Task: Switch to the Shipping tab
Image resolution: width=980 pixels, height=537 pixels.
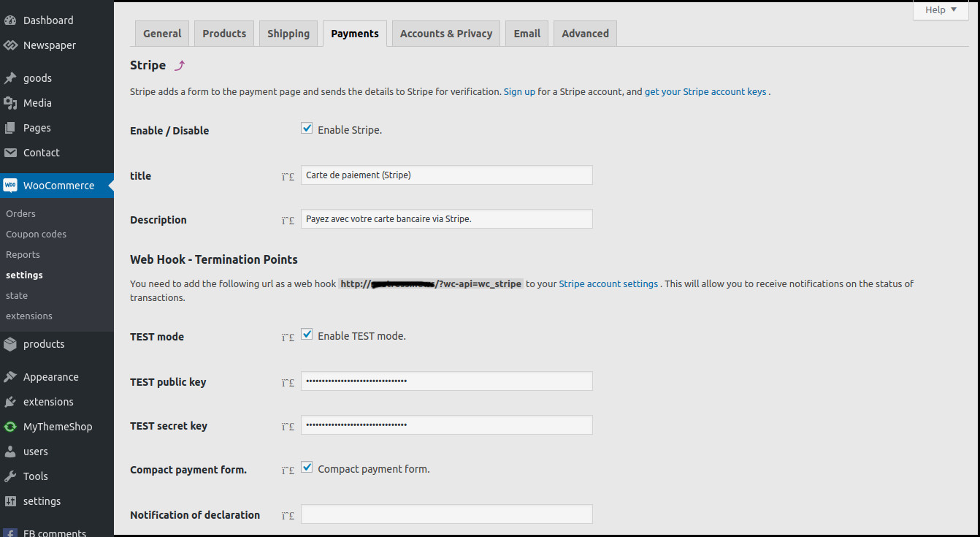Action: coord(288,34)
